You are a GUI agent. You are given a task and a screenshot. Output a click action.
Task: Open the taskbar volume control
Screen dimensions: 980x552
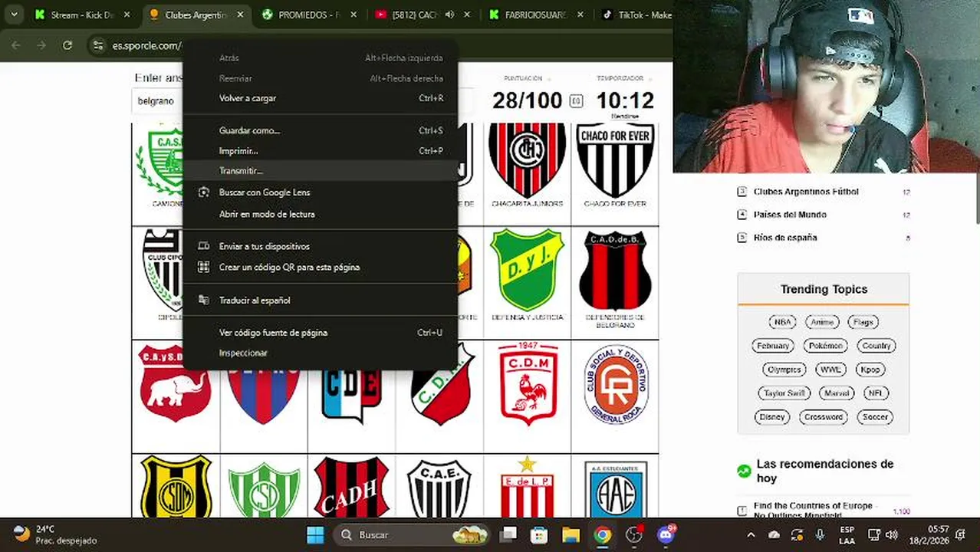coord(892,534)
